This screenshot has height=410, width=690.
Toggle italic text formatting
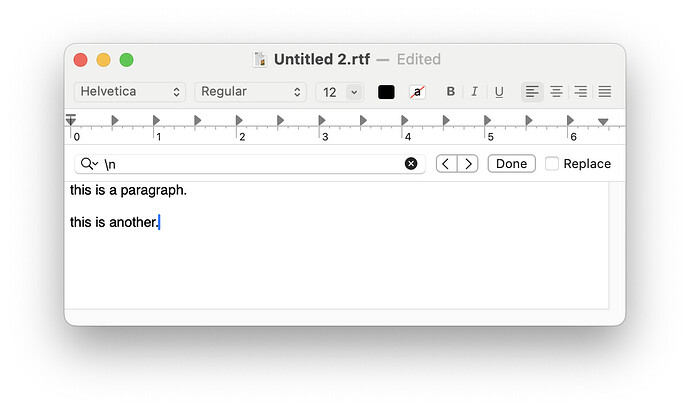tap(475, 92)
